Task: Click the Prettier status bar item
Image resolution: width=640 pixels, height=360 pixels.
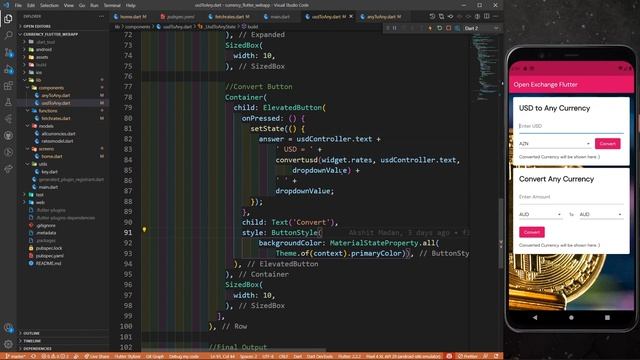Action: [x=467, y=356]
